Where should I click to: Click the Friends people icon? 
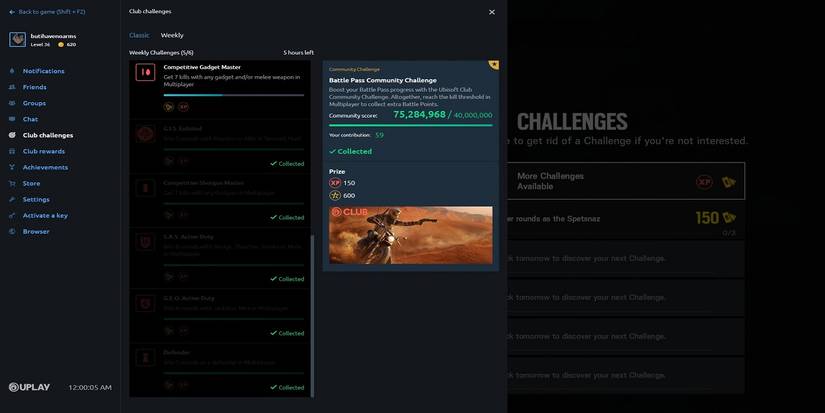(12, 87)
